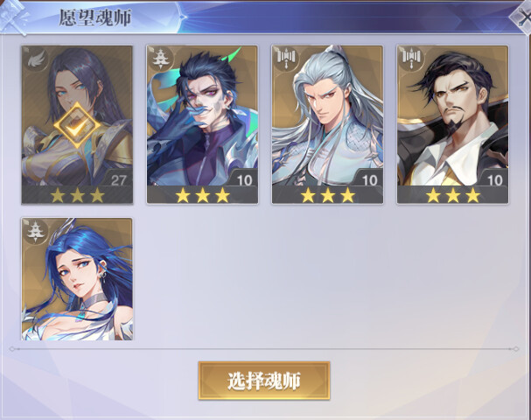
Task: Click the 10 badge on bearded man card
Action: point(495,180)
